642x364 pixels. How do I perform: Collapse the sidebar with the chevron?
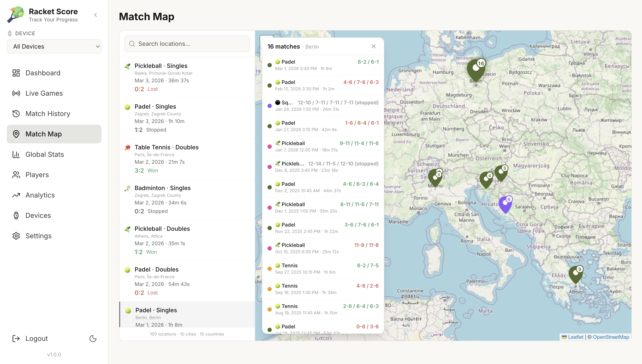tap(96, 15)
